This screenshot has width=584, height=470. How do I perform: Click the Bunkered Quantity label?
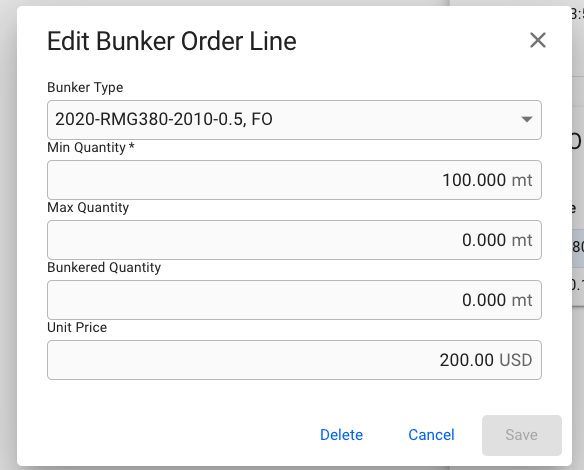point(104,267)
